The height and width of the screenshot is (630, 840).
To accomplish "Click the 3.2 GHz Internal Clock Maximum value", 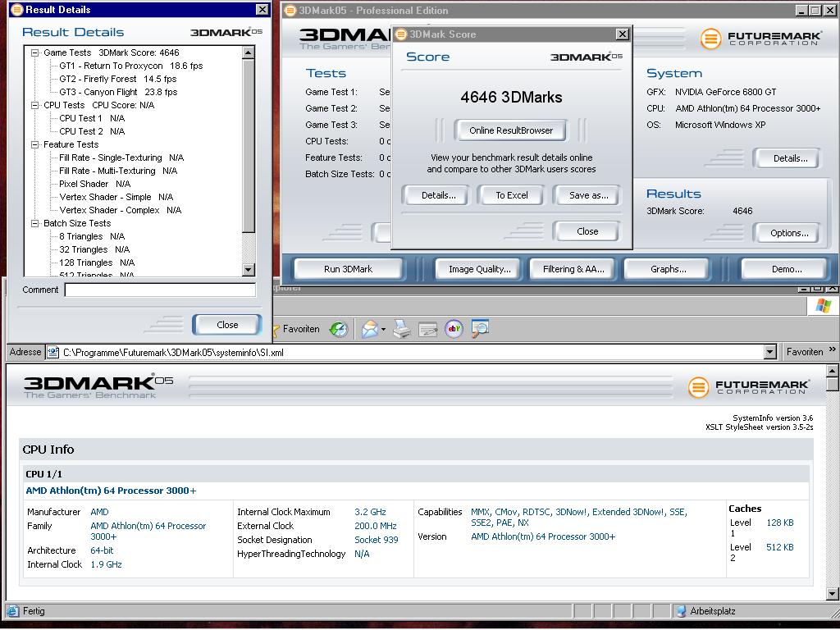I will click(x=370, y=512).
